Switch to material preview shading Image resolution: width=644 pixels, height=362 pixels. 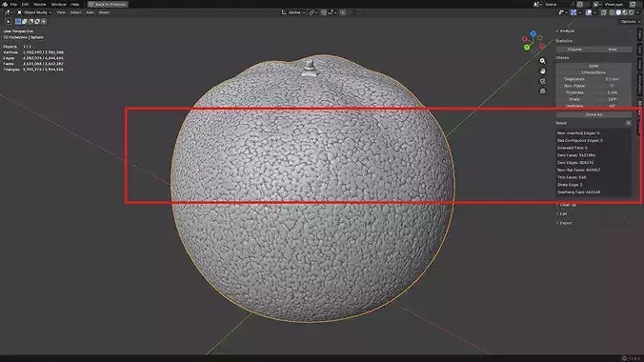[625, 12]
